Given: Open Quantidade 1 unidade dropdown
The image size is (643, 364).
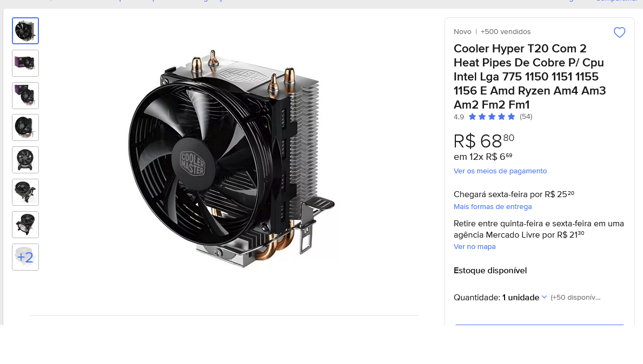Looking at the screenshot, I should pyautogui.click(x=500, y=298).
